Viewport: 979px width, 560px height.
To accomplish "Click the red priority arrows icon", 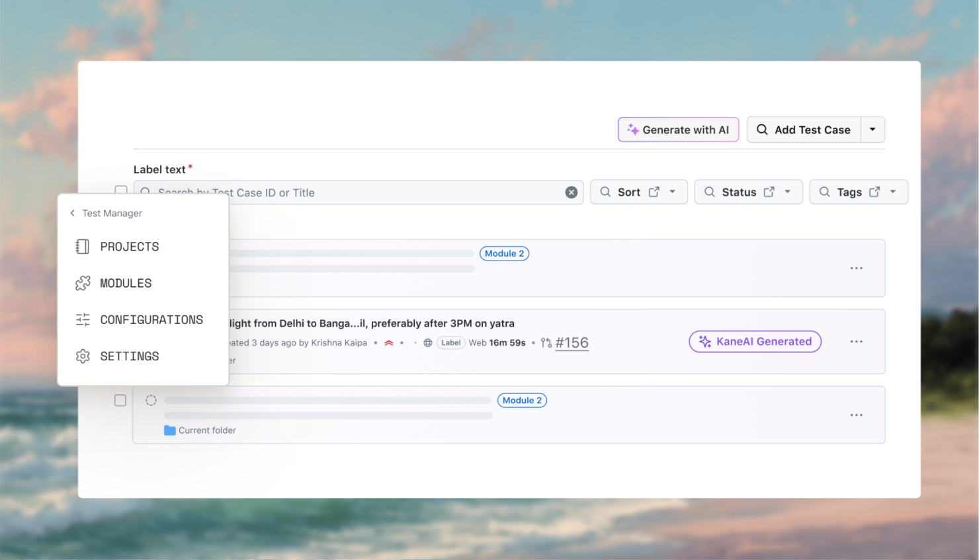I will (x=389, y=342).
